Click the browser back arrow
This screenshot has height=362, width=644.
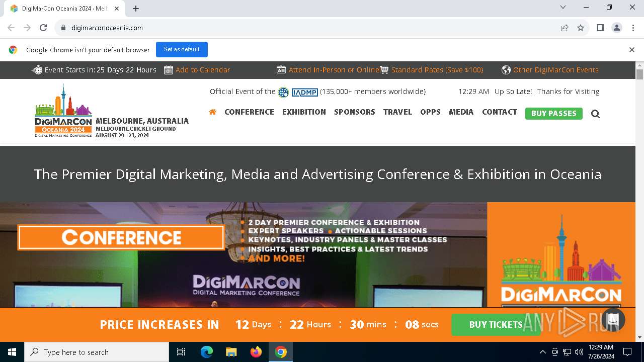point(11,28)
